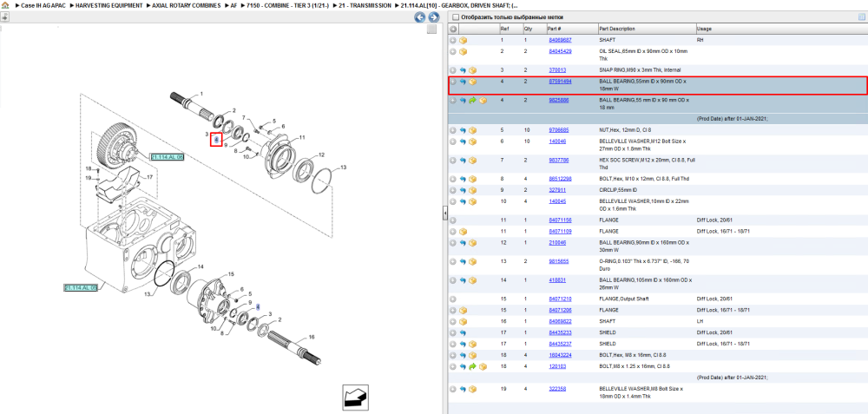This screenshot has height=414, width=868.
Task: Click callout number 1 on the diagram
Action: tap(201, 94)
